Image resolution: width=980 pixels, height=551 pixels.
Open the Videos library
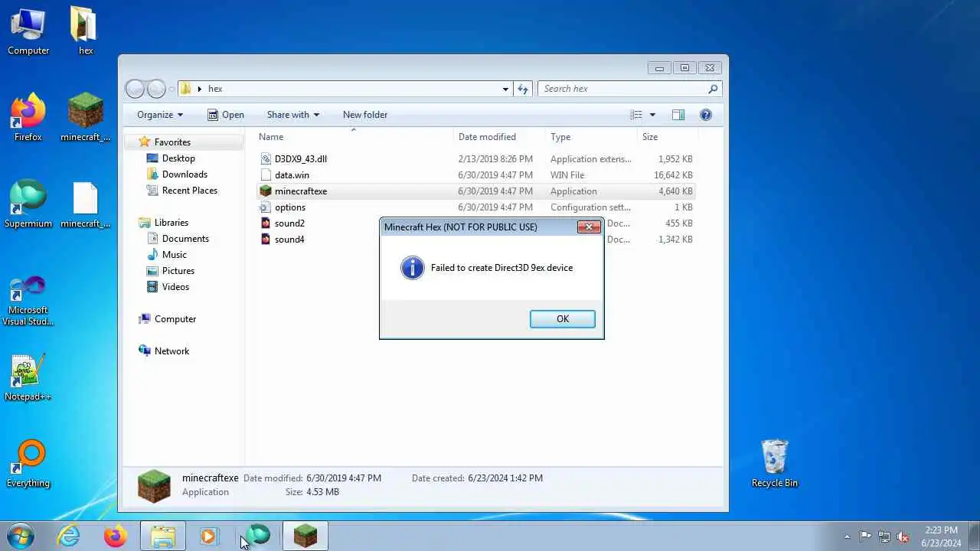175,287
